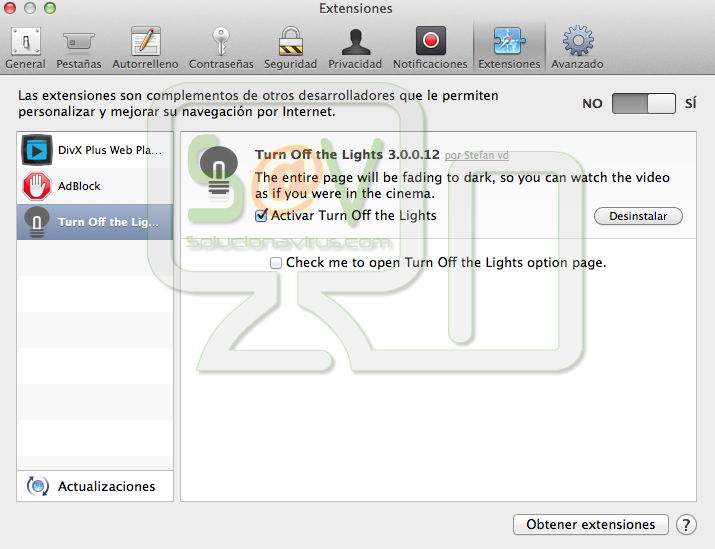This screenshot has height=549, width=715.
Task: Select Turn Off the Lights in list
Action: [x=95, y=222]
